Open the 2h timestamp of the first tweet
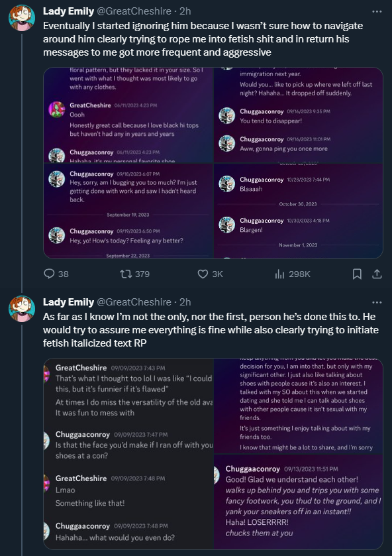Image resolution: width=392 pixels, height=556 pixels. tap(185, 11)
